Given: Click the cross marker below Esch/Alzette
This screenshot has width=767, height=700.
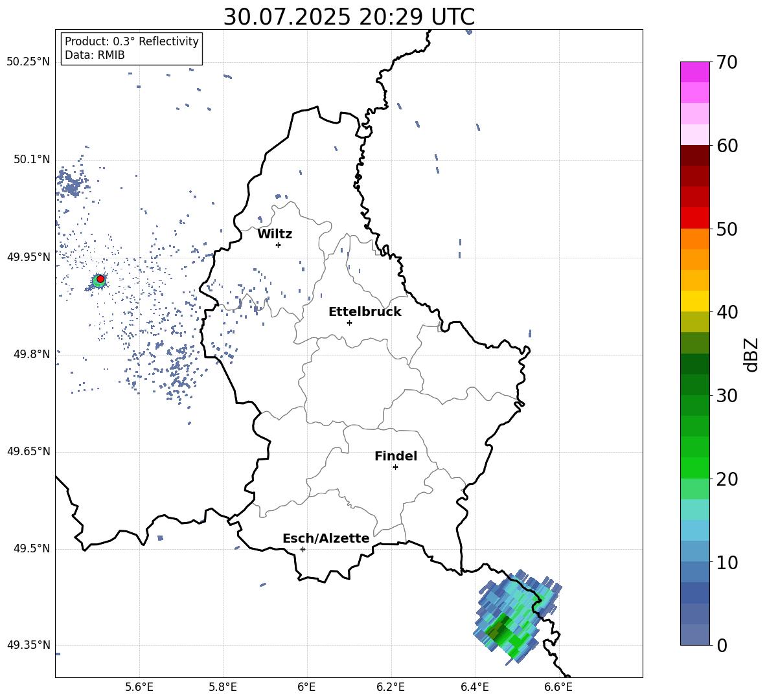Looking at the screenshot, I should [x=303, y=549].
